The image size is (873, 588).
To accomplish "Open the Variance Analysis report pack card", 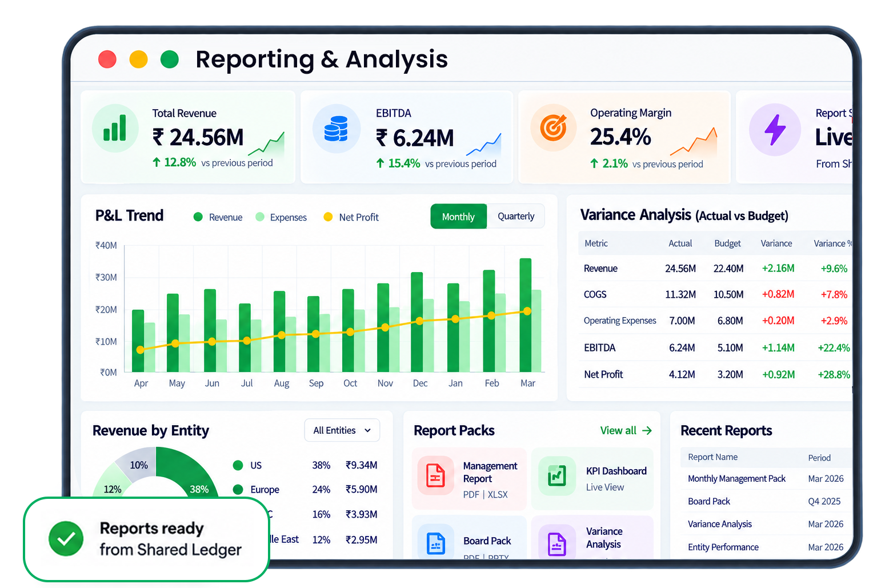I will (592, 538).
